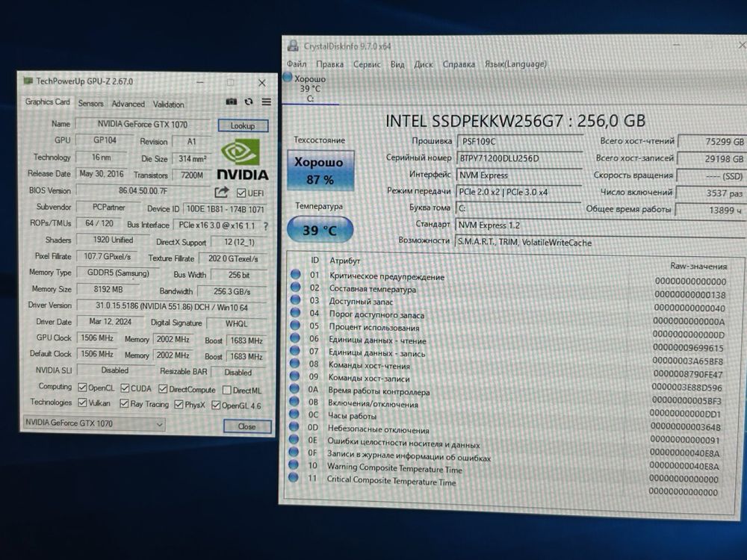Screen dimensions: 747x560
Task: Click the BIOS Version field 86.04.50.00.7F
Action: click(143, 190)
